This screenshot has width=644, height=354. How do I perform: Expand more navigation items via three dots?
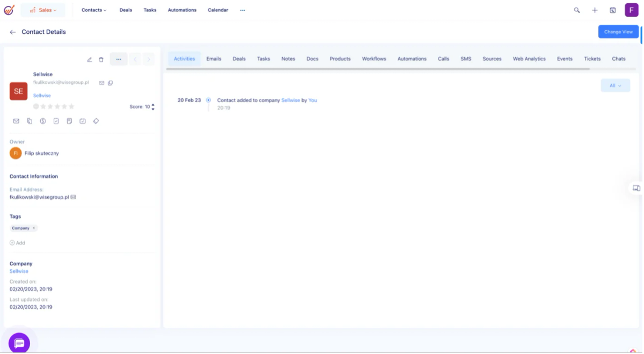(x=243, y=10)
